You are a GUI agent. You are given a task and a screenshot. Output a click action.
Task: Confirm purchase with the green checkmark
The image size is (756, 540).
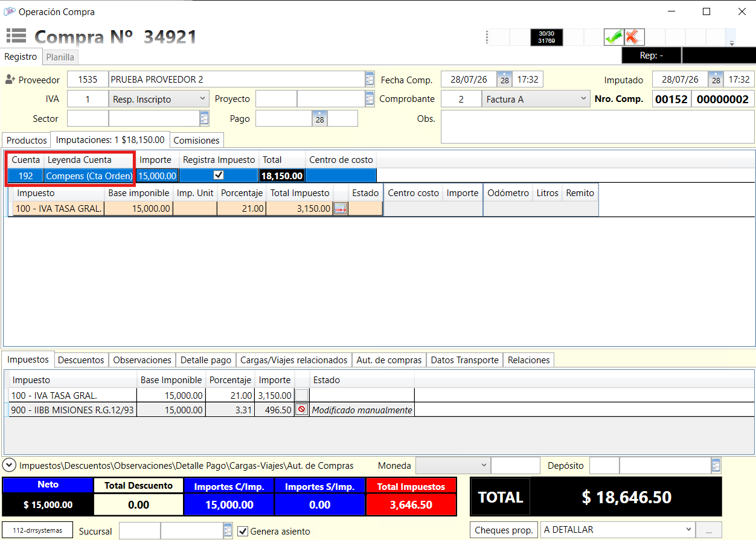pos(613,37)
